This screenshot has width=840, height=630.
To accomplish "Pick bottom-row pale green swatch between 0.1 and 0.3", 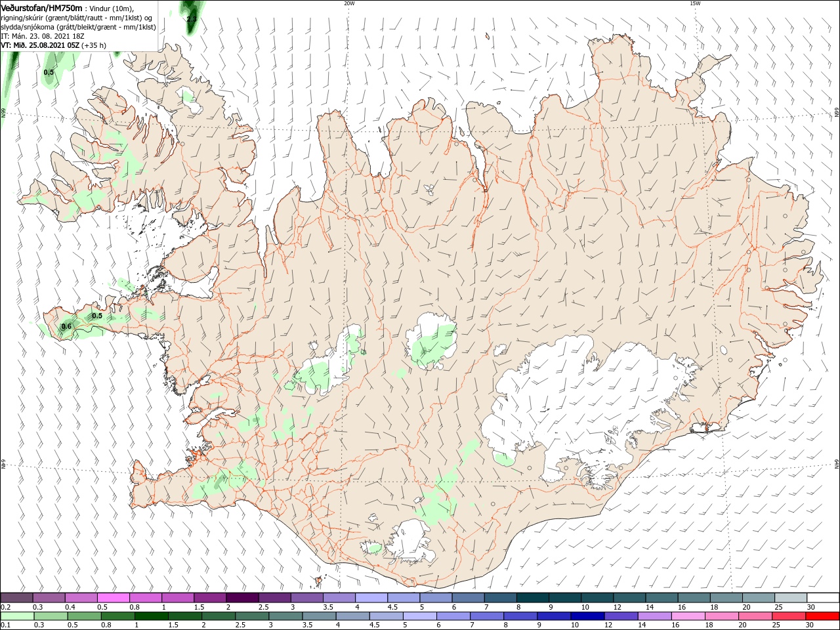I will coord(16,616).
